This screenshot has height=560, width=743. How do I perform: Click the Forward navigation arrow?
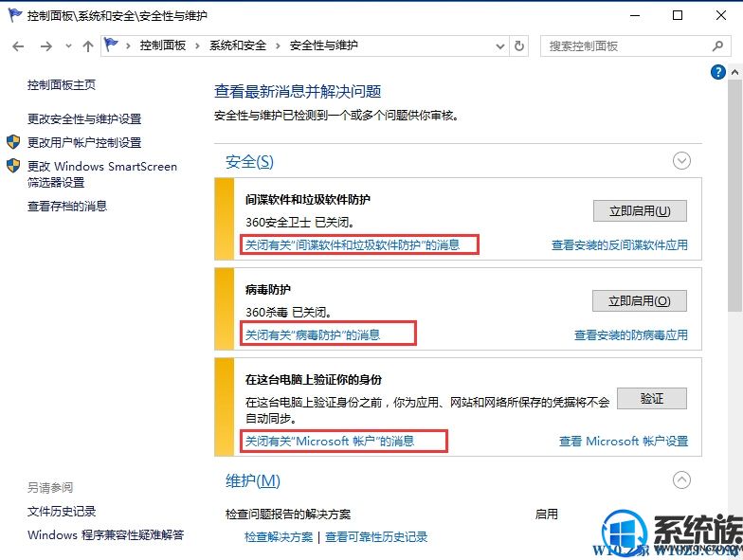pyautogui.click(x=45, y=45)
